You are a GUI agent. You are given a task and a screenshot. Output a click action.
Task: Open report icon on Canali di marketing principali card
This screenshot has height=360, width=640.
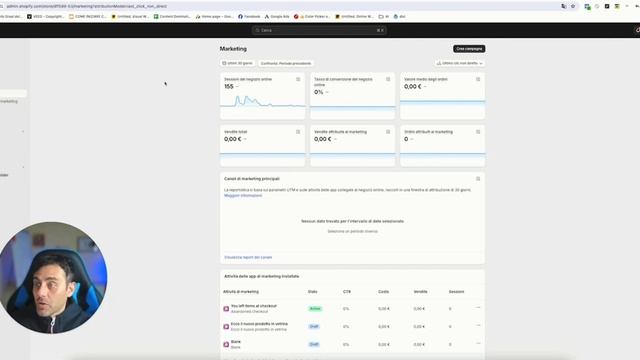click(x=478, y=179)
